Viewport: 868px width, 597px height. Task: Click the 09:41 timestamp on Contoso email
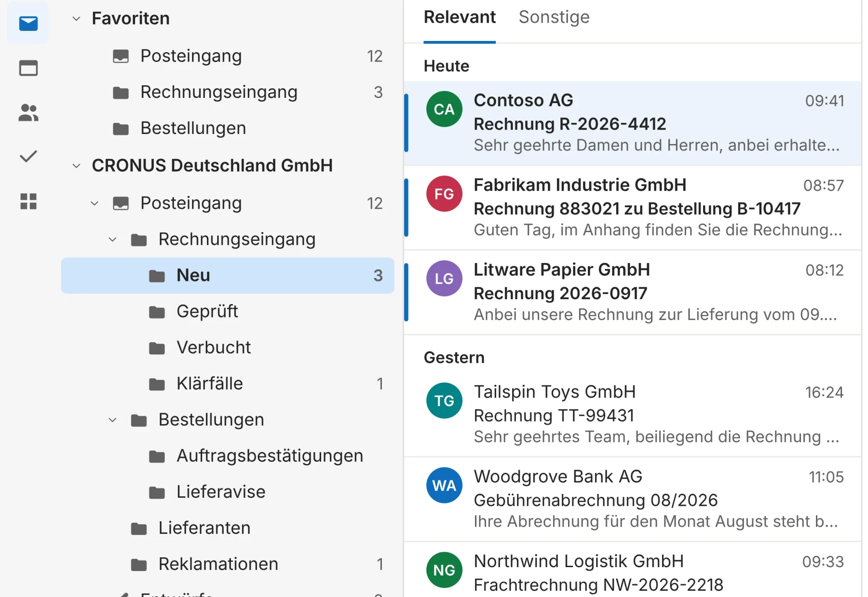click(x=825, y=101)
